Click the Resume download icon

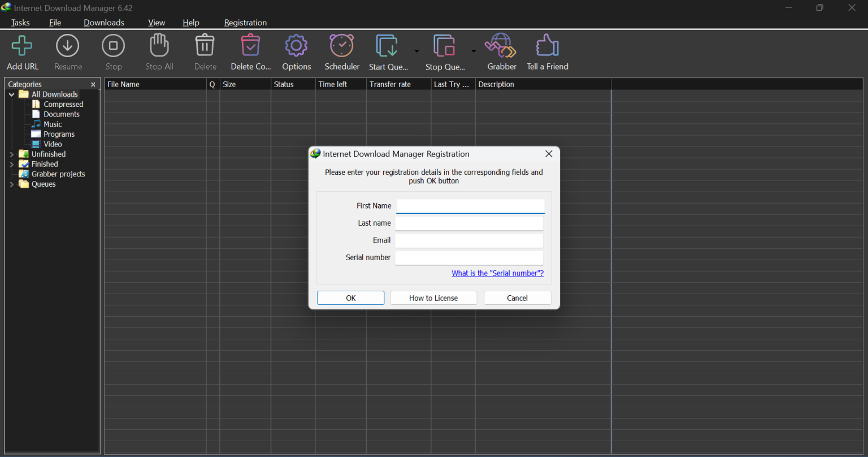68,46
